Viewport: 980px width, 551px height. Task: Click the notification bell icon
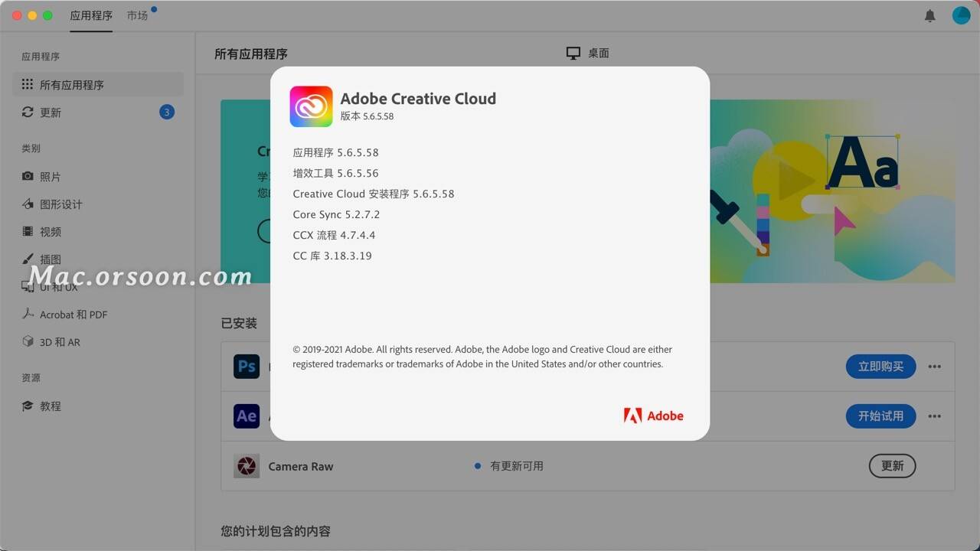[x=930, y=15]
